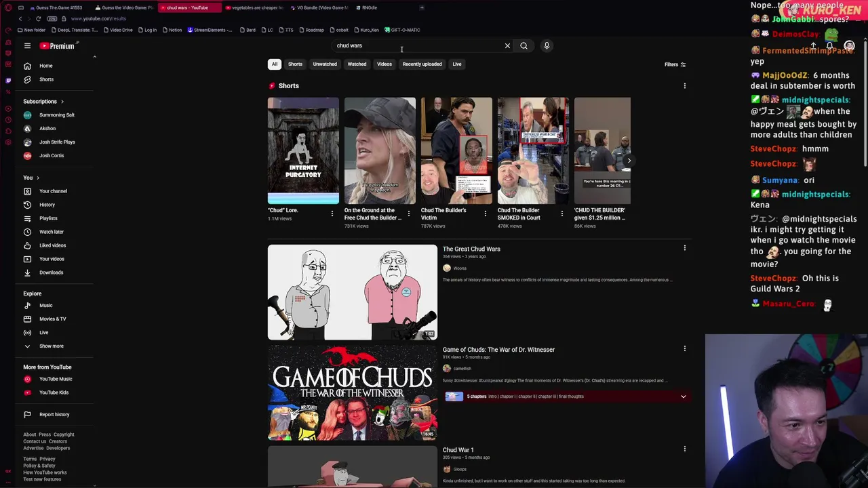Open options menu for The Great Chud Wars

[x=685, y=248]
